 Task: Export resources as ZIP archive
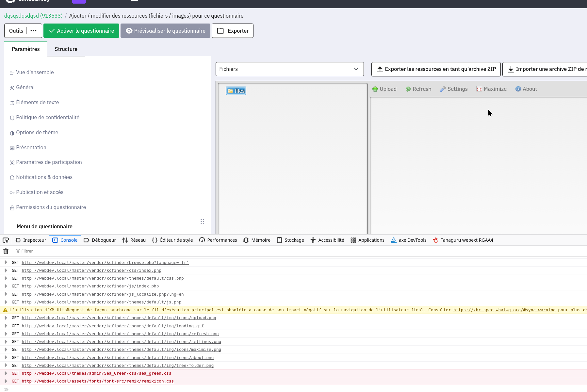[436, 69]
